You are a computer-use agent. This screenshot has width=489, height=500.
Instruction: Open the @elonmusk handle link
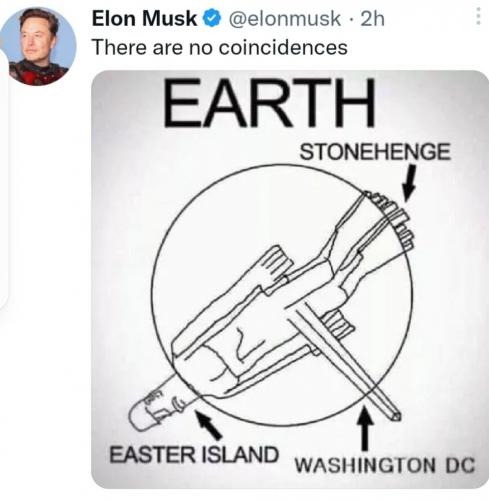(x=284, y=19)
